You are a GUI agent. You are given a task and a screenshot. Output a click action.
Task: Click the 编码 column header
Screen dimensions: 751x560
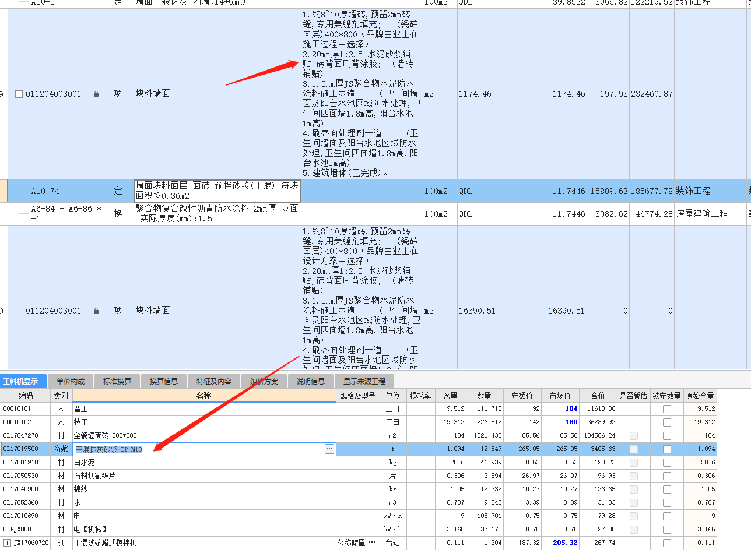tap(26, 396)
